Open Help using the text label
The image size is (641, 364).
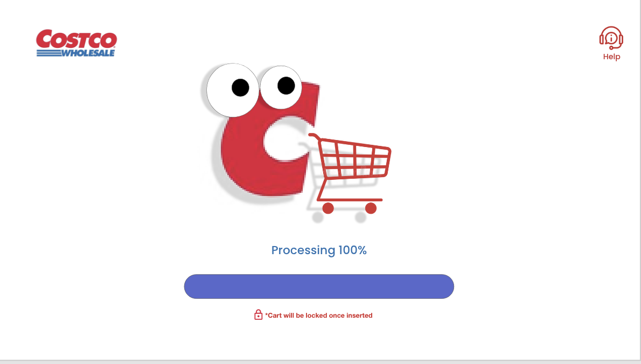(611, 57)
